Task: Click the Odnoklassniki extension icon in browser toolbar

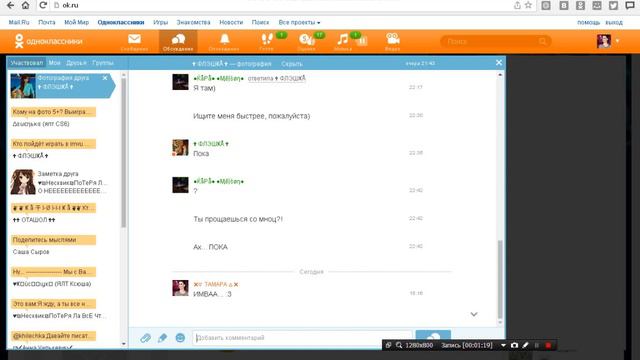Action: click(580, 5)
